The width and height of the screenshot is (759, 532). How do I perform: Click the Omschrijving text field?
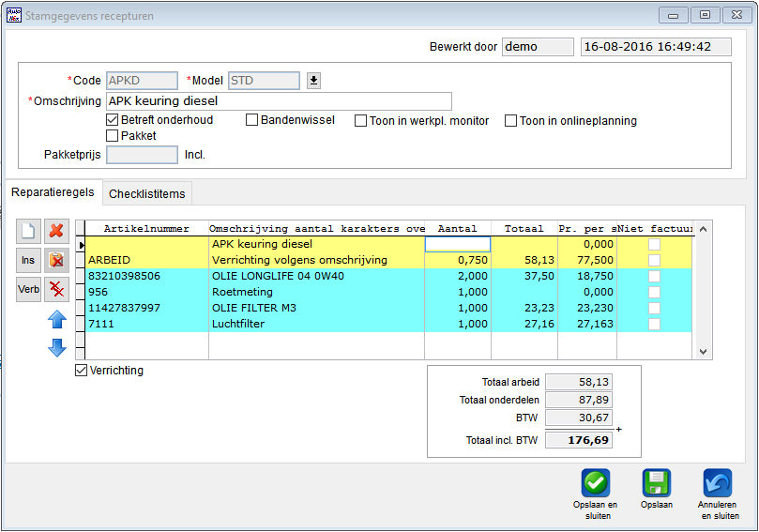tap(279, 101)
